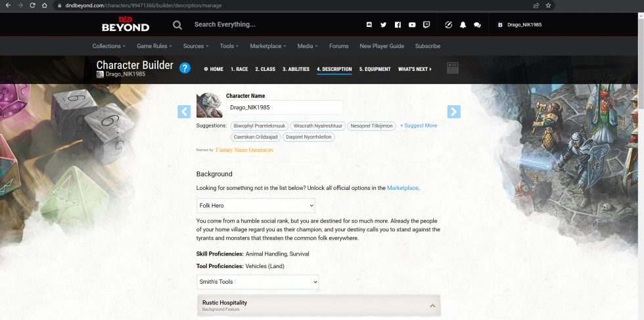Select suggested name Biwophyl Pramtekmuuk
The width and height of the screenshot is (644, 320).
click(260, 126)
